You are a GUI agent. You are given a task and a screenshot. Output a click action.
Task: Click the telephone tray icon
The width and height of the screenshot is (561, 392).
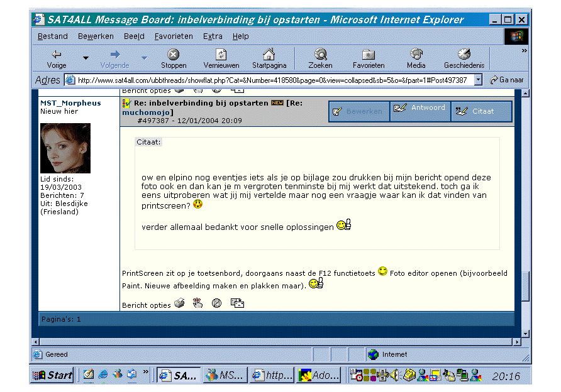coord(409,375)
